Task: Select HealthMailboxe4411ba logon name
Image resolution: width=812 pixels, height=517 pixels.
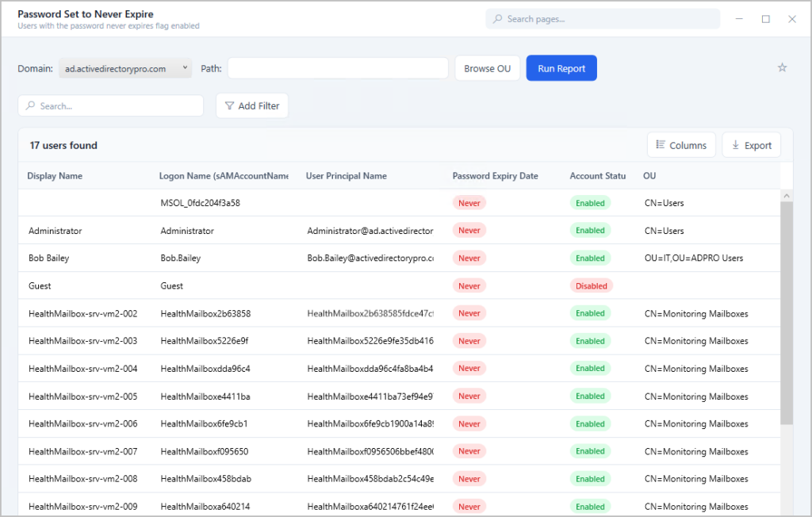Action: coord(205,396)
